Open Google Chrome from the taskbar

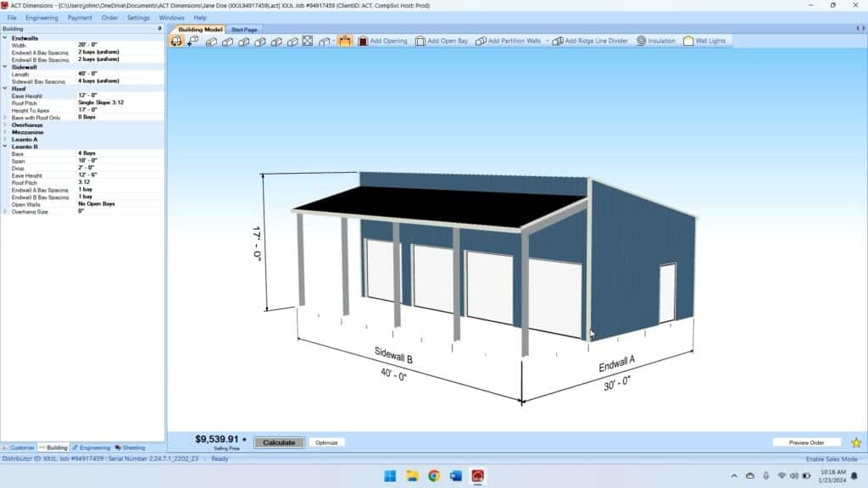[434, 476]
